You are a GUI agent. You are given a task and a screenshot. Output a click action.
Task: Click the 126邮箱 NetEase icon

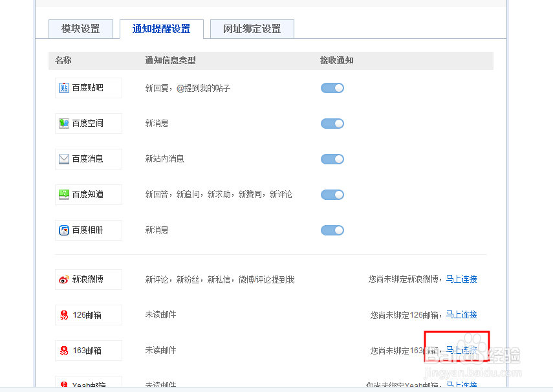pos(64,315)
